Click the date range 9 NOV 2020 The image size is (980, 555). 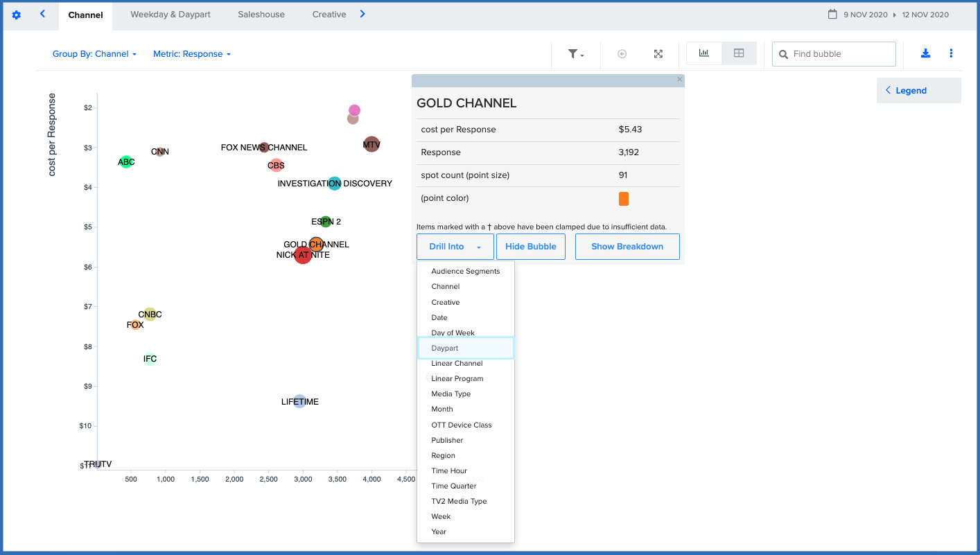click(865, 15)
